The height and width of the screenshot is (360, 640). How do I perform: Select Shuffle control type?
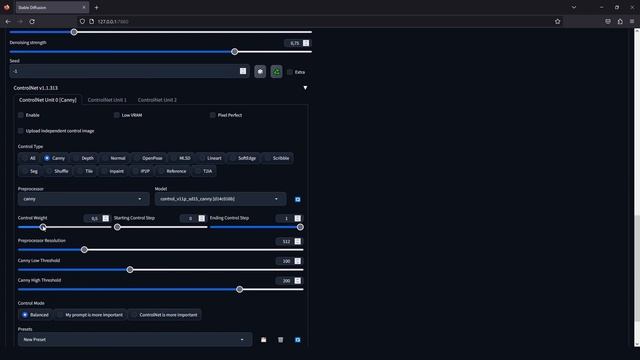point(57,171)
